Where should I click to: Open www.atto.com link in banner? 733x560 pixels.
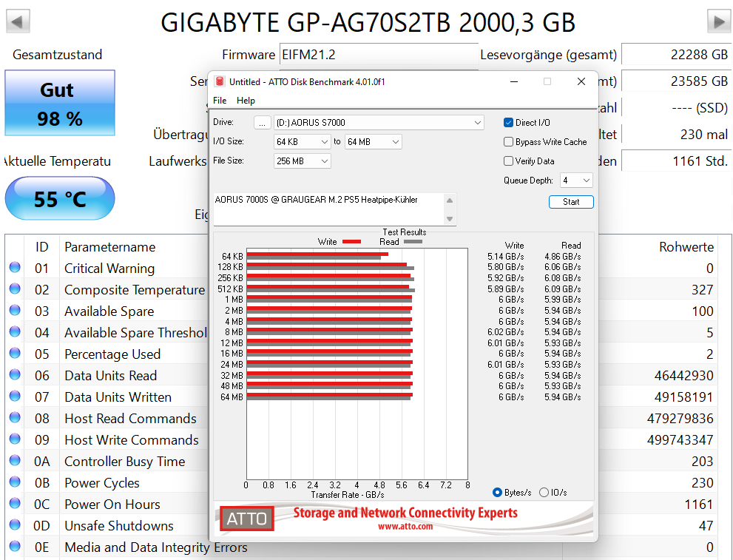(405, 527)
